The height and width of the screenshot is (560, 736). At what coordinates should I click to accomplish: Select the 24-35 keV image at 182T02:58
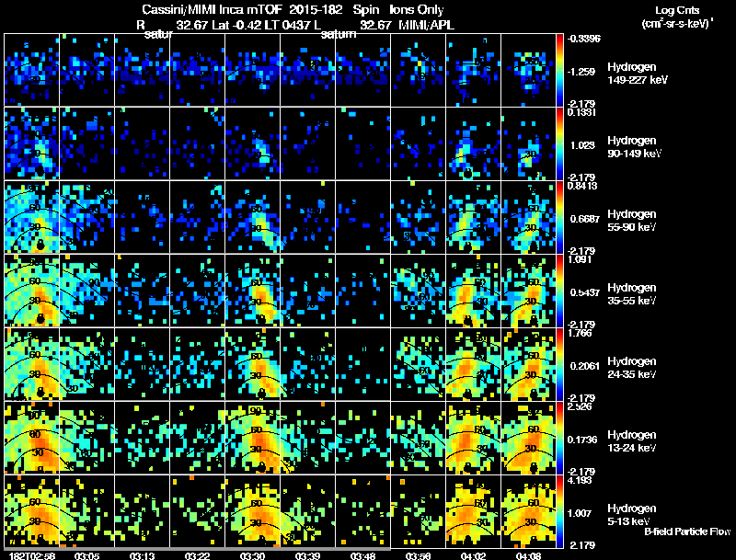point(31,364)
